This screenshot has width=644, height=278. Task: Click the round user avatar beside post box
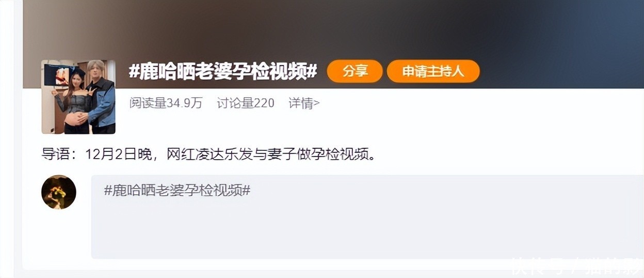click(59, 192)
